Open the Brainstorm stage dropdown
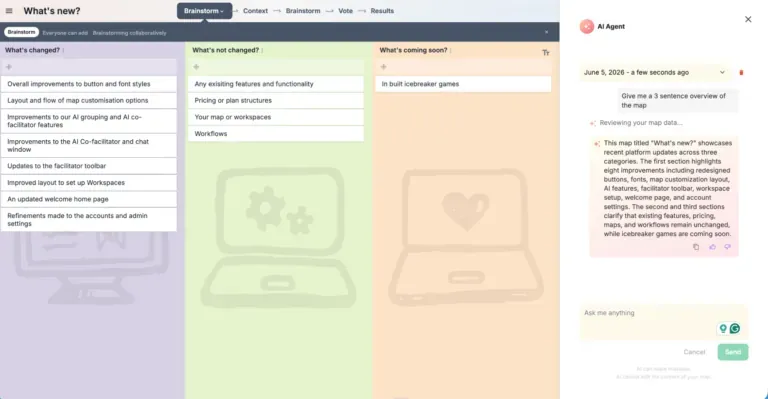 [x=204, y=11]
